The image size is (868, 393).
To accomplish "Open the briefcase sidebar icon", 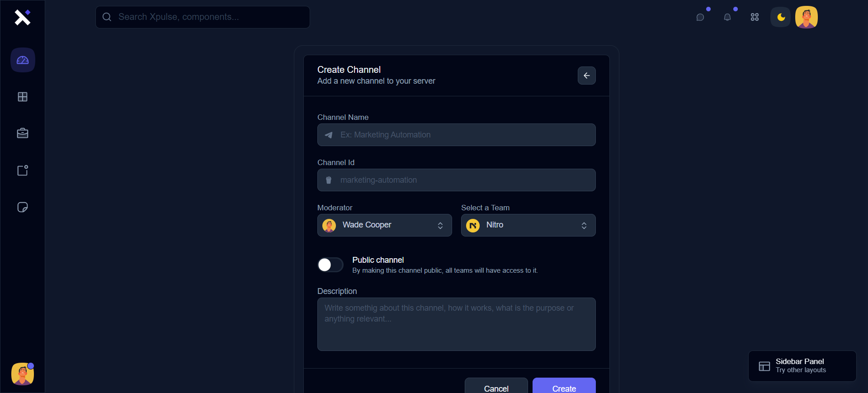I will pos(23,133).
